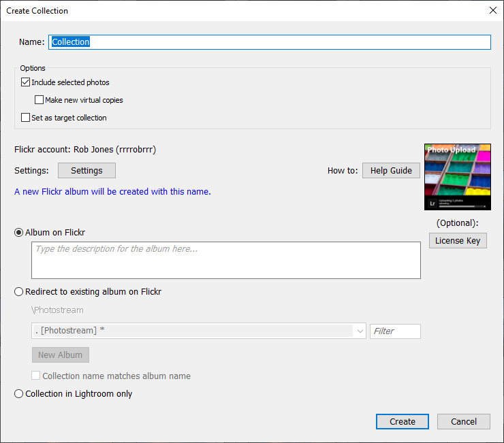
Task: Open the Flickr Settings button
Action: coord(86,170)
